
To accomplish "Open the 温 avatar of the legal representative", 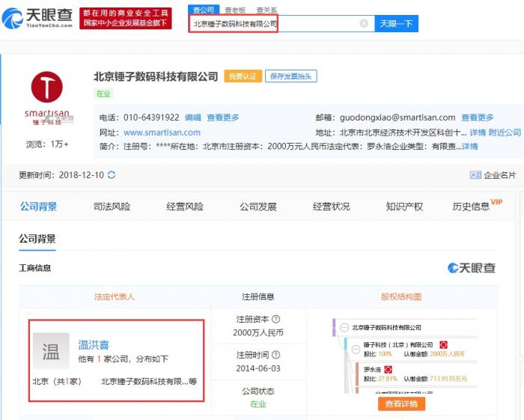I will click(51, 351).
